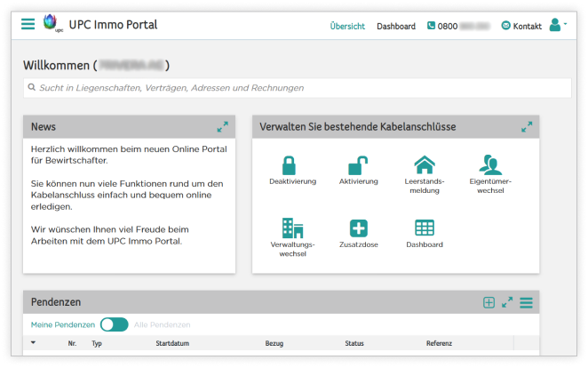Expand the Kabelanschlüsse panel
This screenshot has width=588, height=368.
click(x=527, y=127)
